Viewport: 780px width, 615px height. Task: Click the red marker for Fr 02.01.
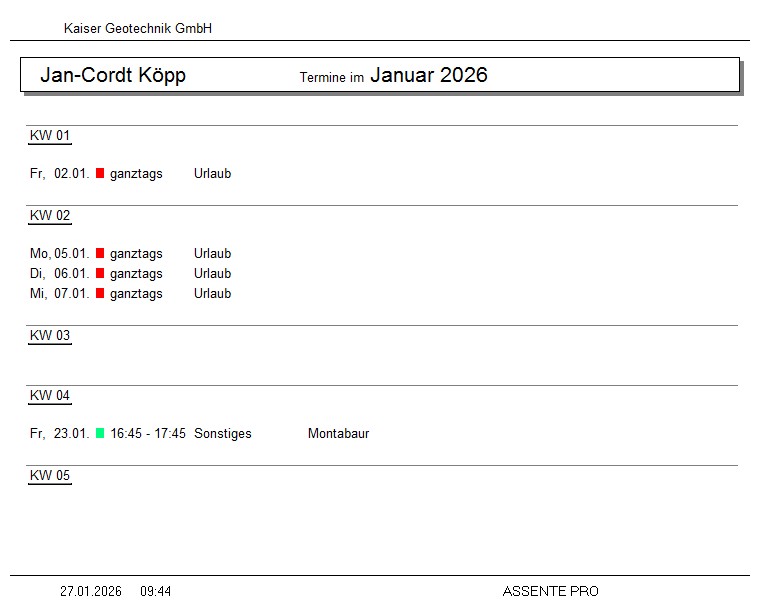[x=100, y=173]
